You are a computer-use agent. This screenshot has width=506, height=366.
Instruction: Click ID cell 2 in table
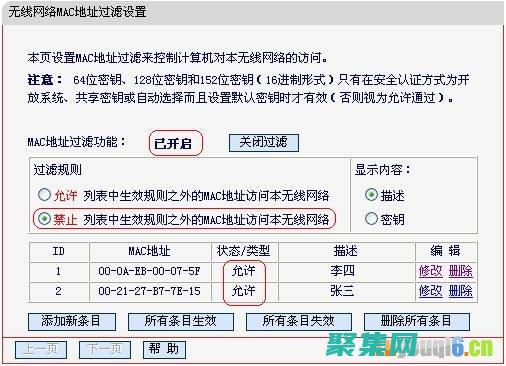tap(59, 291)
